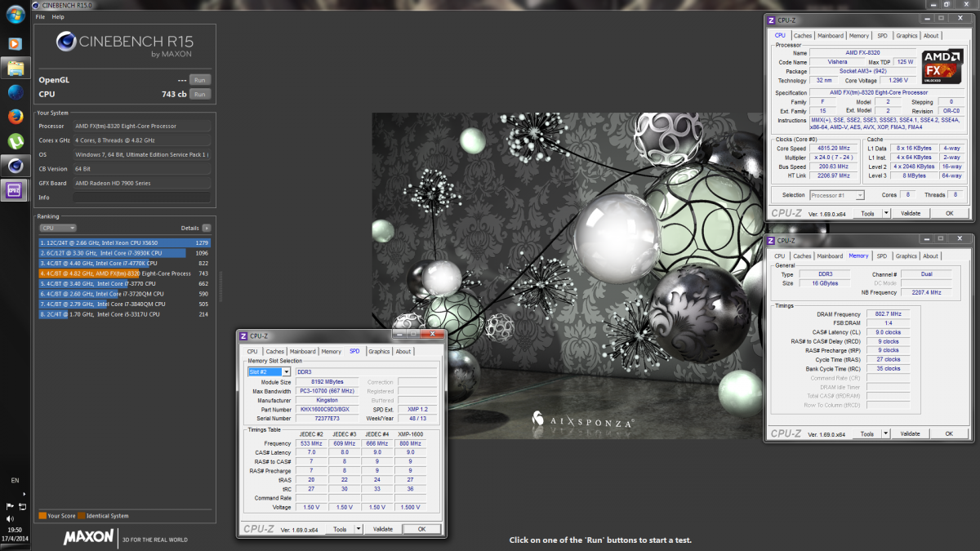Select ranking row Intel Core i7-3840QM CPU
The image size is (980, 551).
(x=125, y=304)
